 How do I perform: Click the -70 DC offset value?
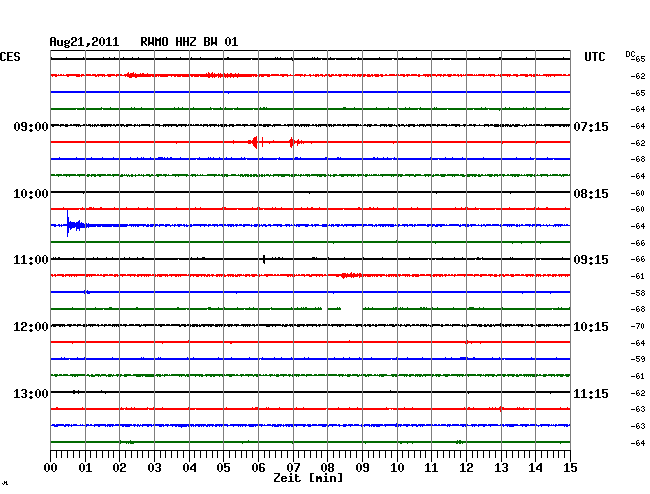click(x=638, y=326)
